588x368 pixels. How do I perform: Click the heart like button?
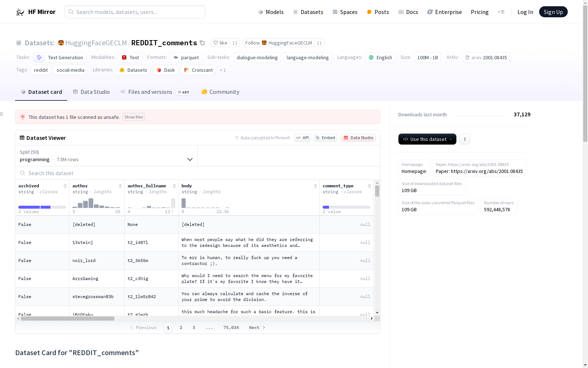coord(220,43)
